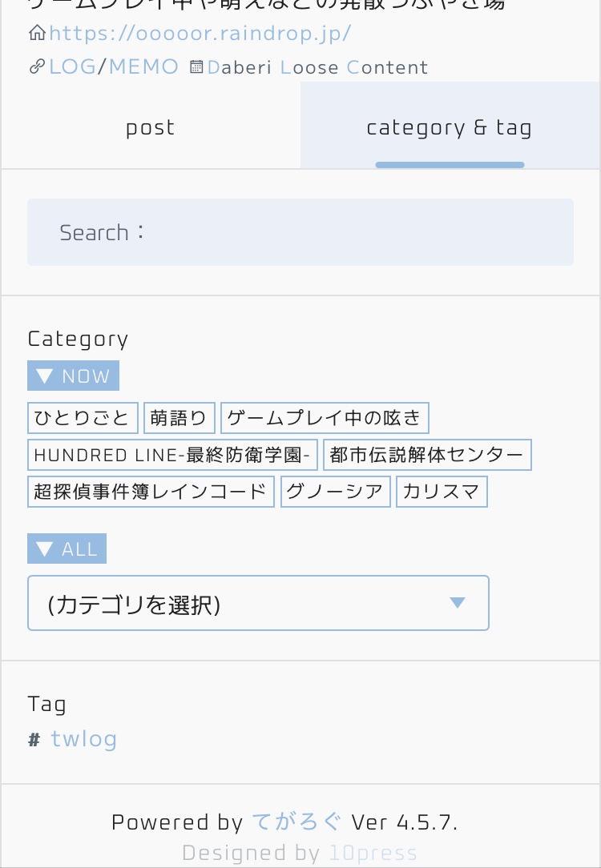Open the LOG link
Screen dimensions: 601x868
[73, 66]
